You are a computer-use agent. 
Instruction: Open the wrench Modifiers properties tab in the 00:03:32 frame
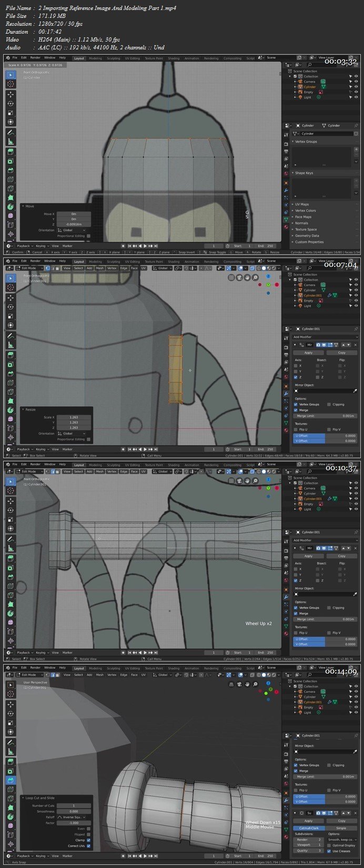click(286, 190)
